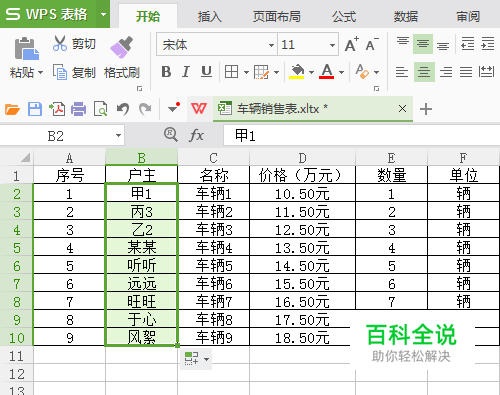Click the select-all corner triangle
Viewport: 500px width, 395px height.
click(x=25, y=157)
